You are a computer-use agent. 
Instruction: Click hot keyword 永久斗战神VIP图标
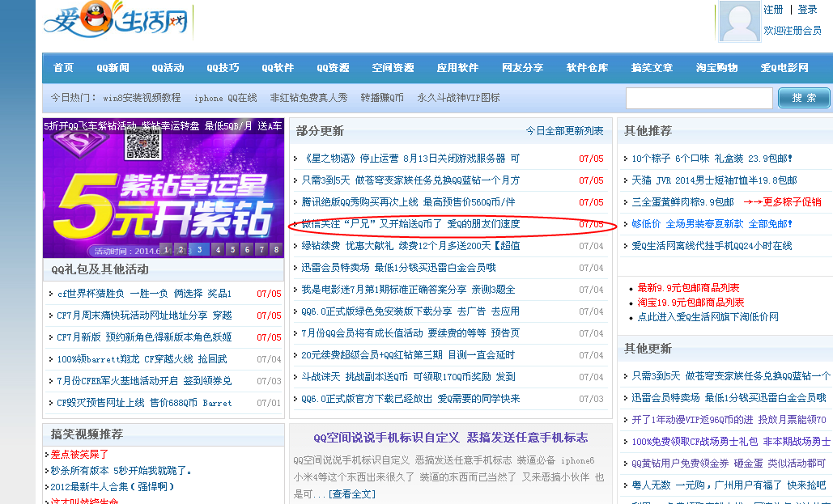coord(458,98)
